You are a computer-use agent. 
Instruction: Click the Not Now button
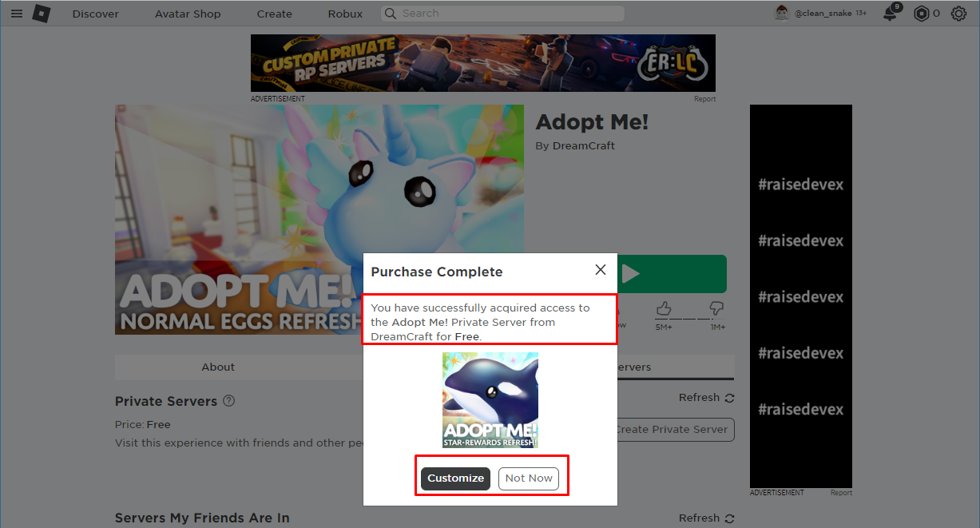[529, 478]
